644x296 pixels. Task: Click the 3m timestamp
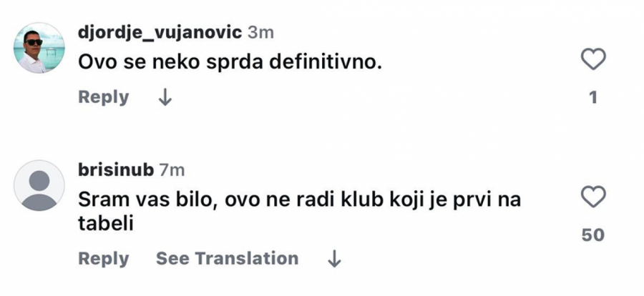pyautogui.click(x=260, y=32)
